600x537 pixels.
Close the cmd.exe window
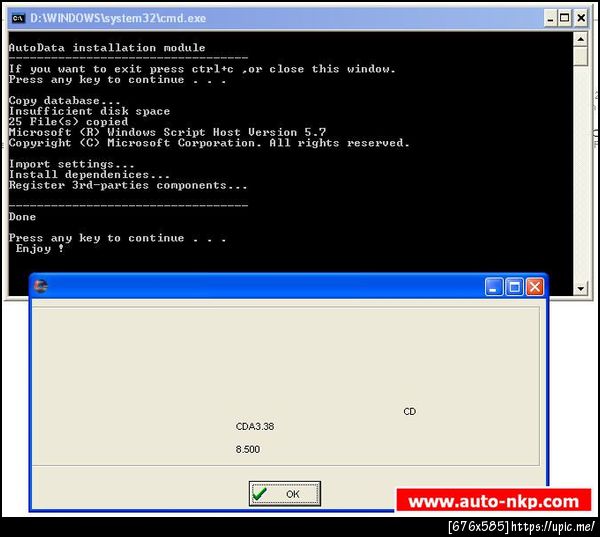click(581, 18)
